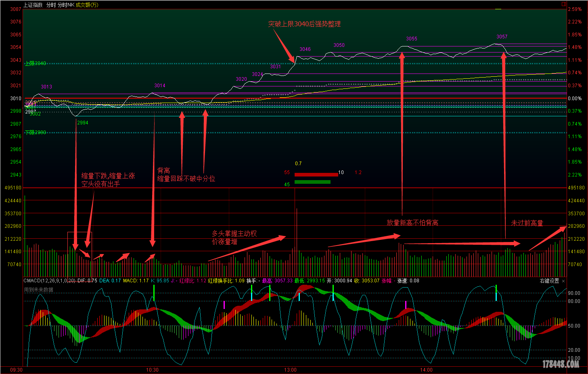Image resolution: width=588 pixels, height=374 pixels.
Task: Select the 成交额(万) volume label
Action: [x=87, y=5]
